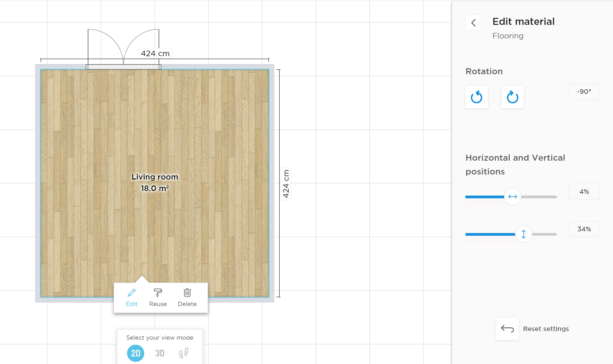Click the Delete trash icon for the room

coord(187,292)
